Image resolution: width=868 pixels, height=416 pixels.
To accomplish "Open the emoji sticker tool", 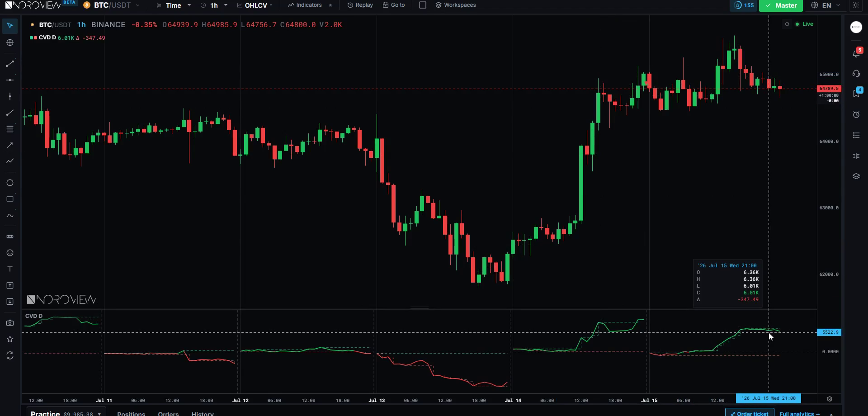I will 10,253.
